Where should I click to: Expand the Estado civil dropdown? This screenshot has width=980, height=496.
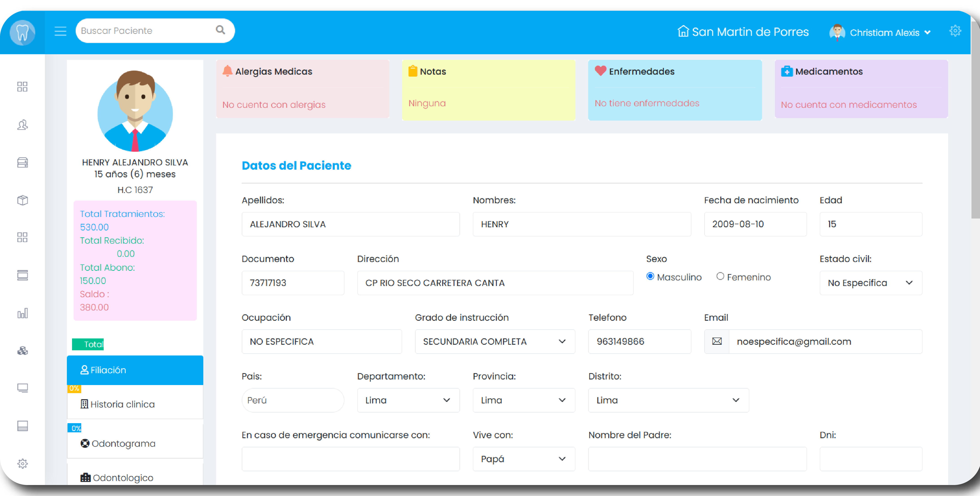(x=870, y=283)
